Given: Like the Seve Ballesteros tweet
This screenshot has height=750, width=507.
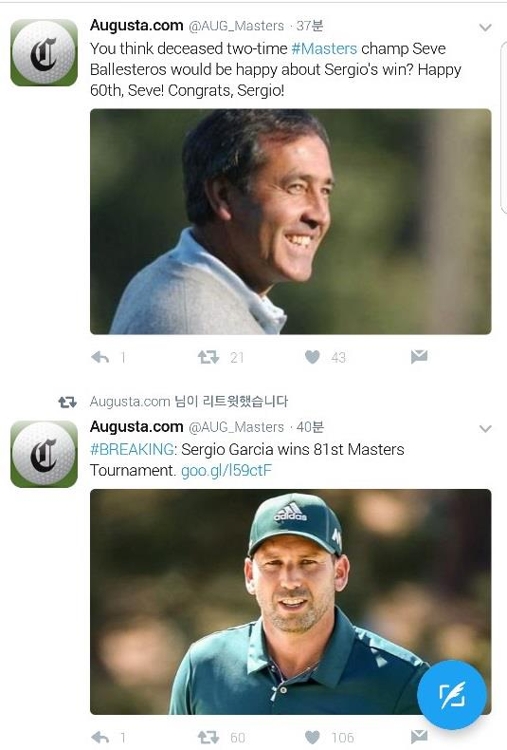Looking at the screenshot, I should 312,357.
